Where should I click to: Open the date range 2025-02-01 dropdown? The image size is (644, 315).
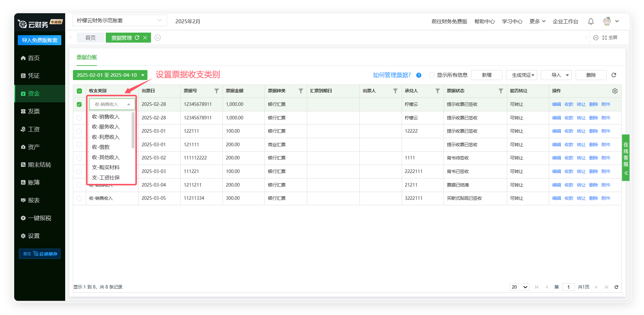click(x=110, y=75)
